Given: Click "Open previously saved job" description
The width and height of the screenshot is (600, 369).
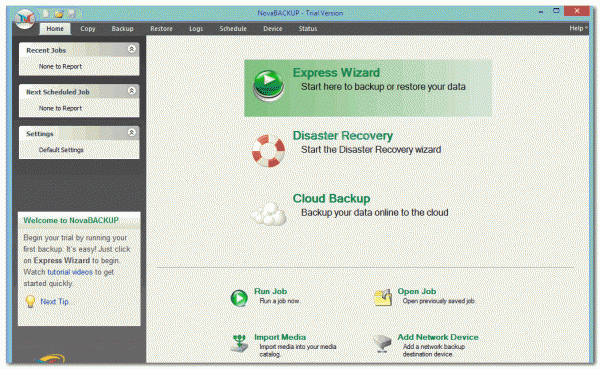Looking at the screenshot, I should pyautogui.click(x=439, y=301).
